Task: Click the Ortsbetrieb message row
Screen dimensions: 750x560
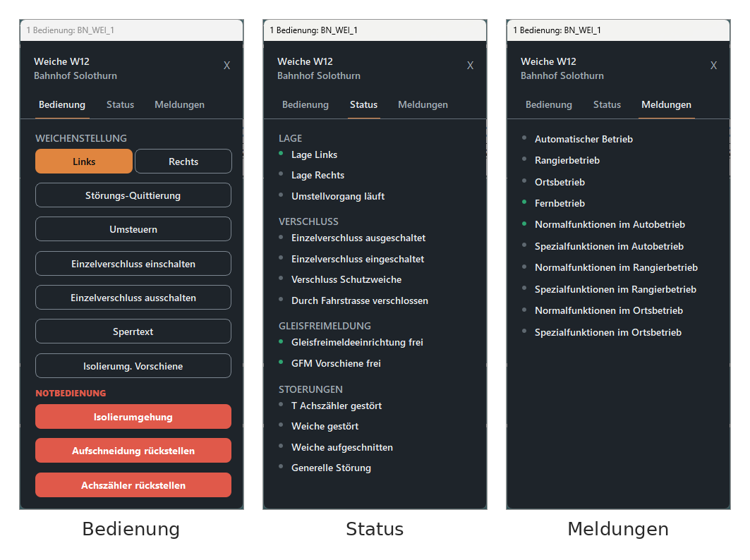Action: (554, 182)
